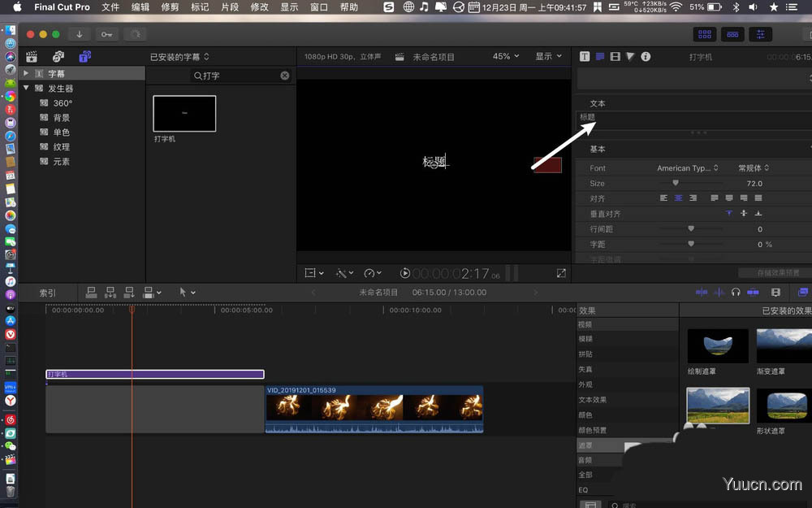The image size is (812, 508).
Task: Open the 索引 timeline index
Action: [48, 293]
